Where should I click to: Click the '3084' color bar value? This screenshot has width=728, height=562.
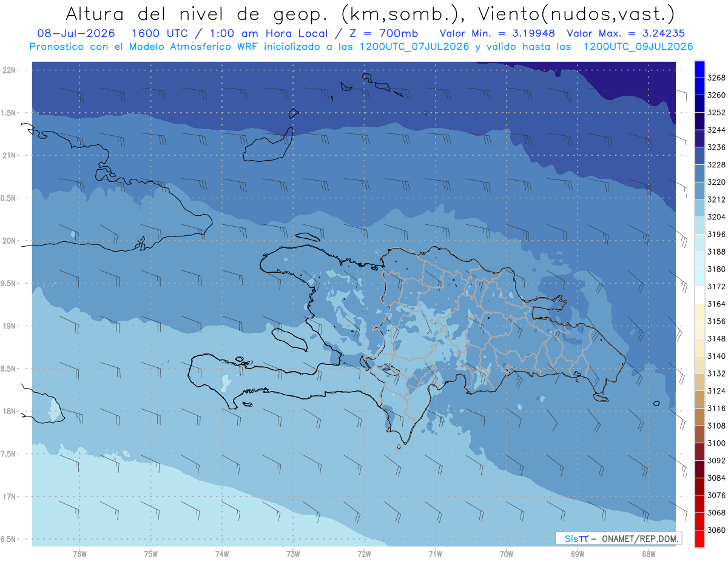coord(716,478)
